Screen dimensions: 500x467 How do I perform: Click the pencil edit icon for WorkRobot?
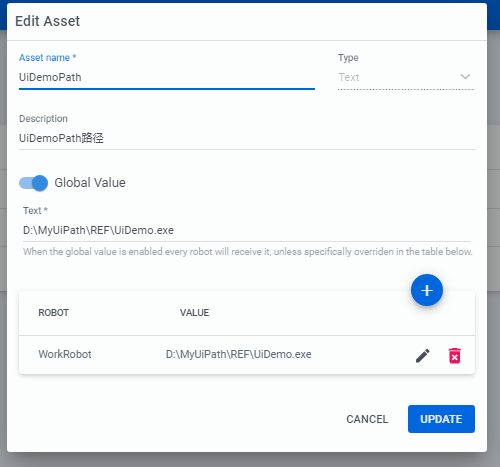coord(423,355)
